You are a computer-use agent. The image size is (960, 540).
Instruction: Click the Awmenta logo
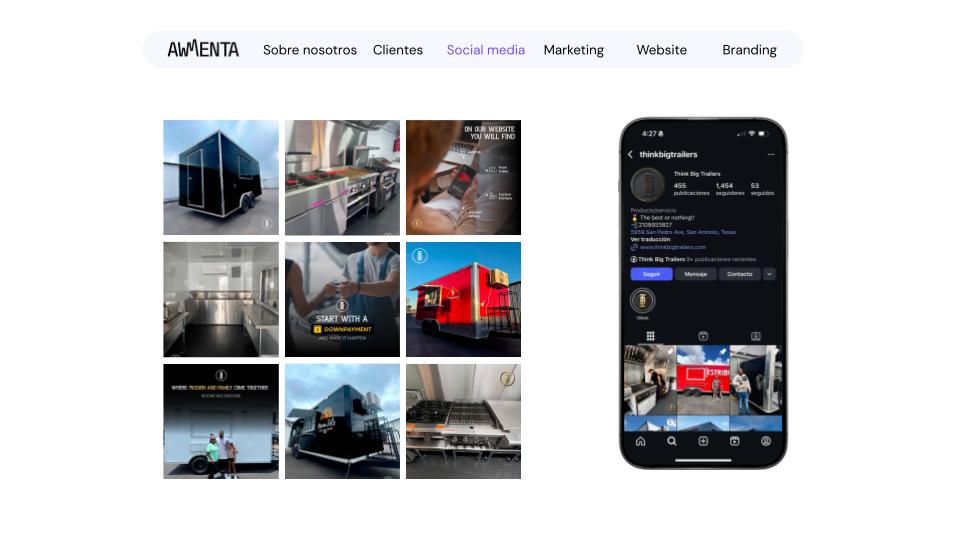(203, 49)
